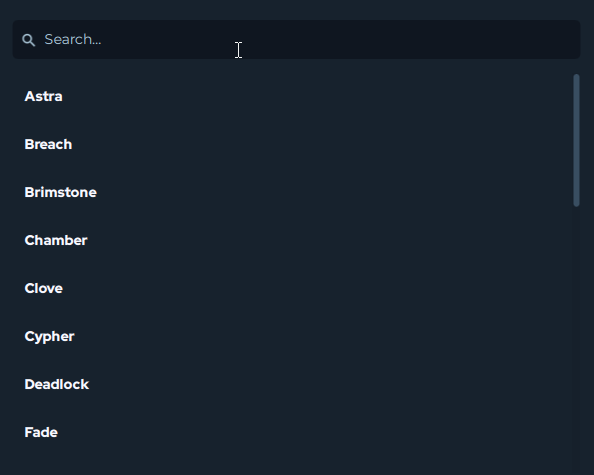Click the Chamber list row
The image size is (594, 475).
pyautogui.click(x=292, y=240)
